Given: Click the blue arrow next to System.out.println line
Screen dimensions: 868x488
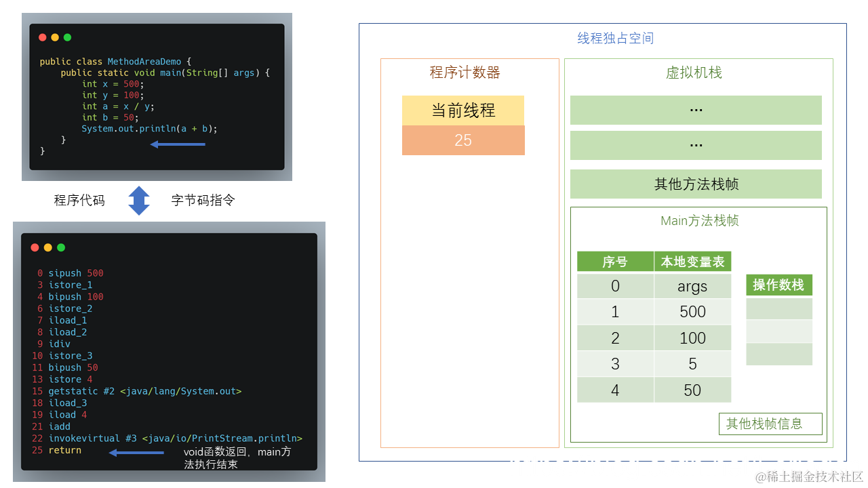Looking at the screenshot, I should (178, 144).
